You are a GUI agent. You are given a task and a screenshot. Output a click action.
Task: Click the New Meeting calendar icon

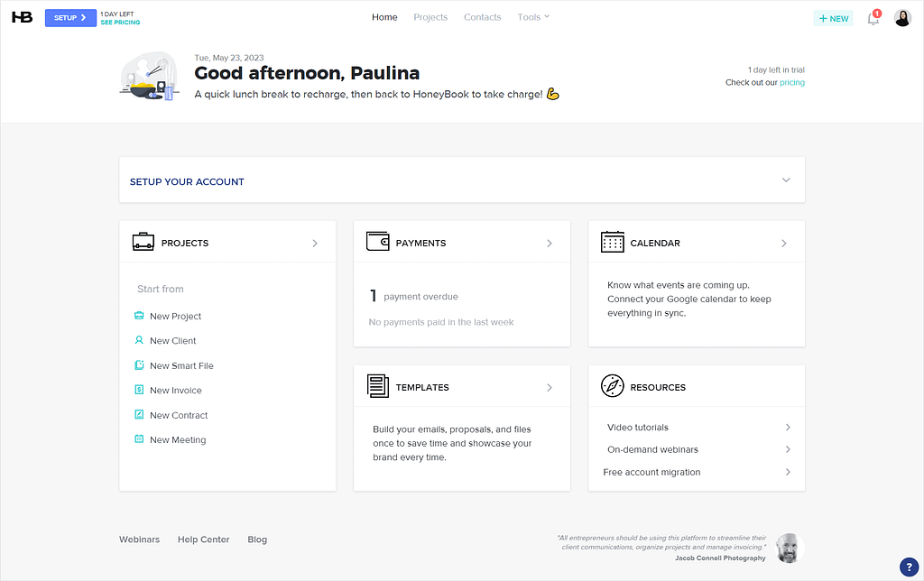139,439
